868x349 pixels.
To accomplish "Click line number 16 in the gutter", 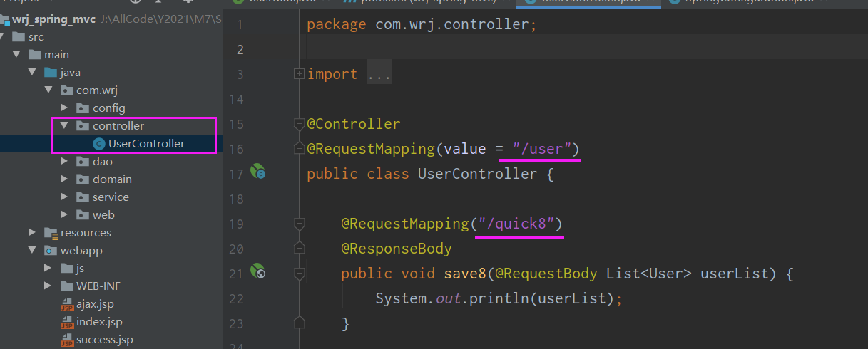I will 236,149.
